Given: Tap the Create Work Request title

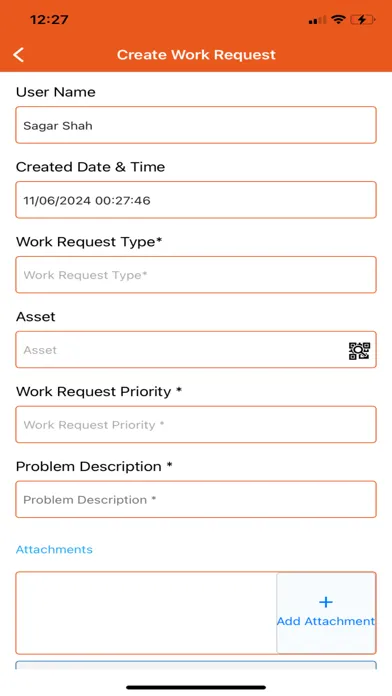Looking at the screenshot, I should click(x=196, y=55).
